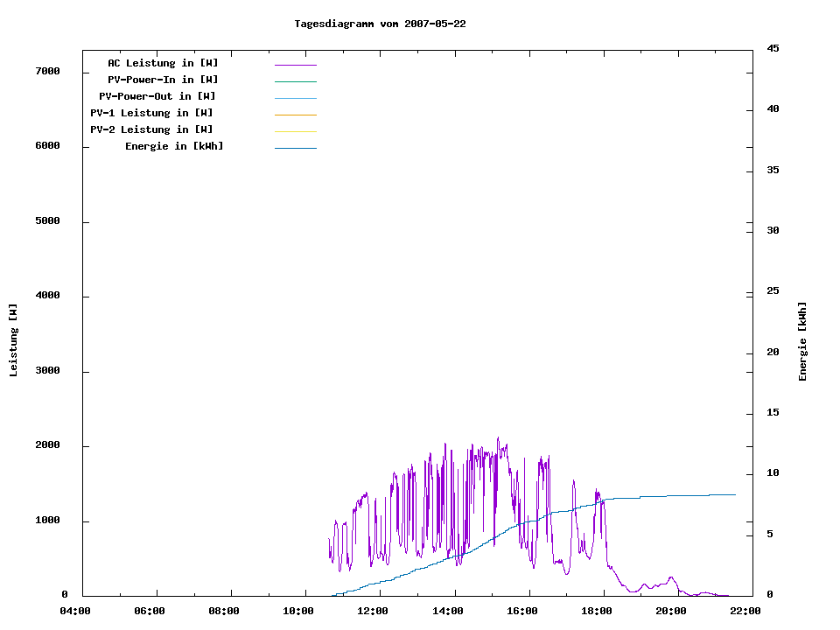Image resolution: width=840 pixels, height=630 pixels.
Task: Select the PV-Power-In in [W] legend label
Action: 163,80
